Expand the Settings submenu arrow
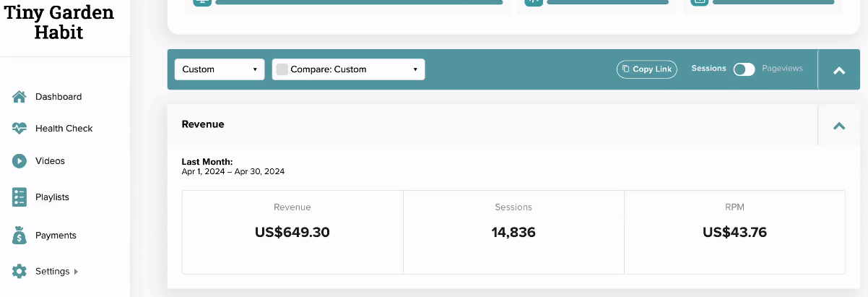This screenshot has height=297, width=868. [x=76, y=272]
